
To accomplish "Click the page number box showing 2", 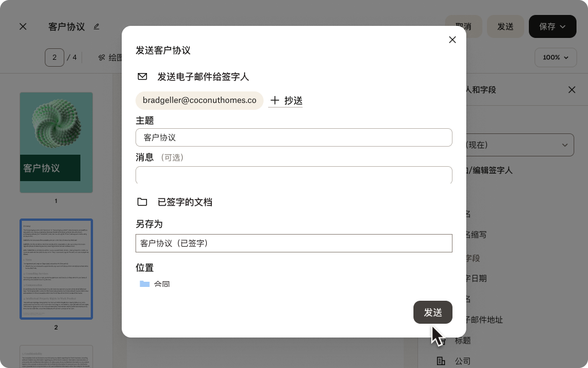I will tap(55, 57).
